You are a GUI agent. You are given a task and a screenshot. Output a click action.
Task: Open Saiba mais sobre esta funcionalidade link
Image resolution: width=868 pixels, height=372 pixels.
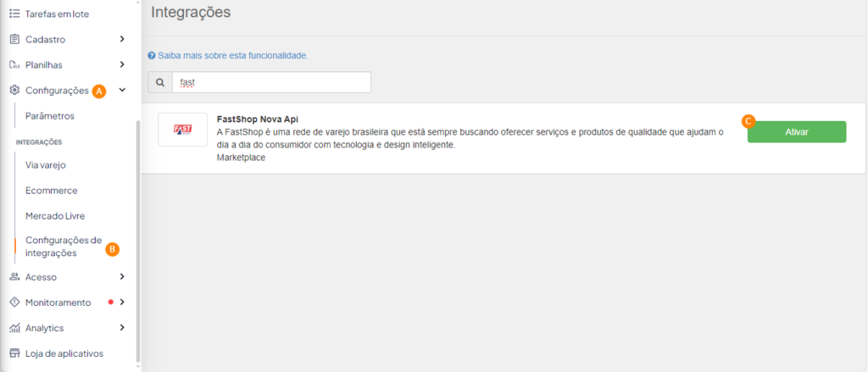pyautogui.click(x=232, y=56)
